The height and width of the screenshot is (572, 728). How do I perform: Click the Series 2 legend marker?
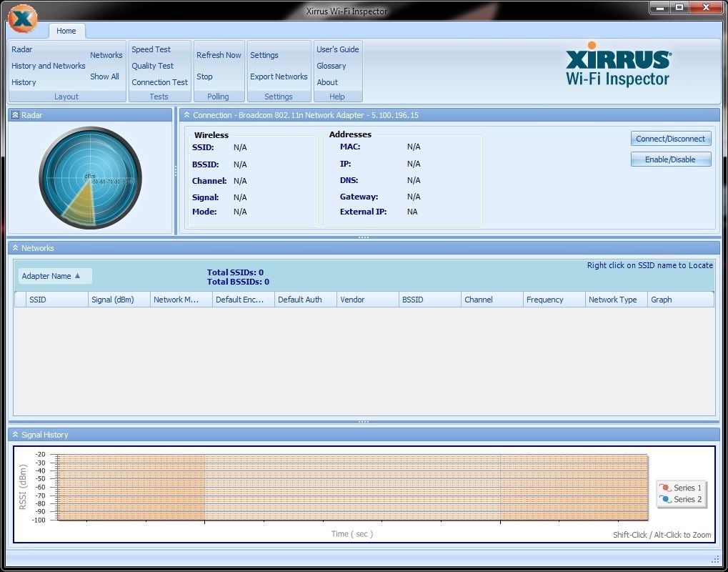coord(665,499)
